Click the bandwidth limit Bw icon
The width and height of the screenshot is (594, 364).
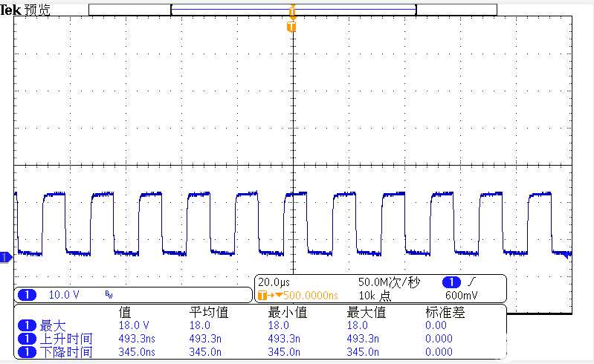[109, 294]
